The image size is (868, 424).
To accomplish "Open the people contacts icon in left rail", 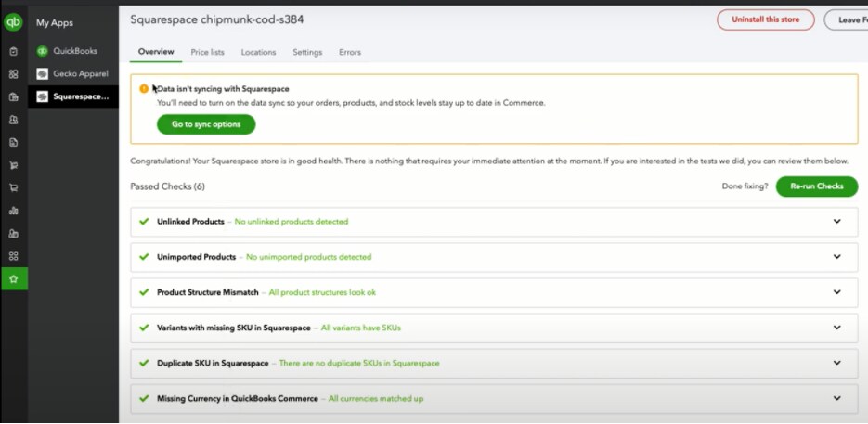I will pos(14,120).
